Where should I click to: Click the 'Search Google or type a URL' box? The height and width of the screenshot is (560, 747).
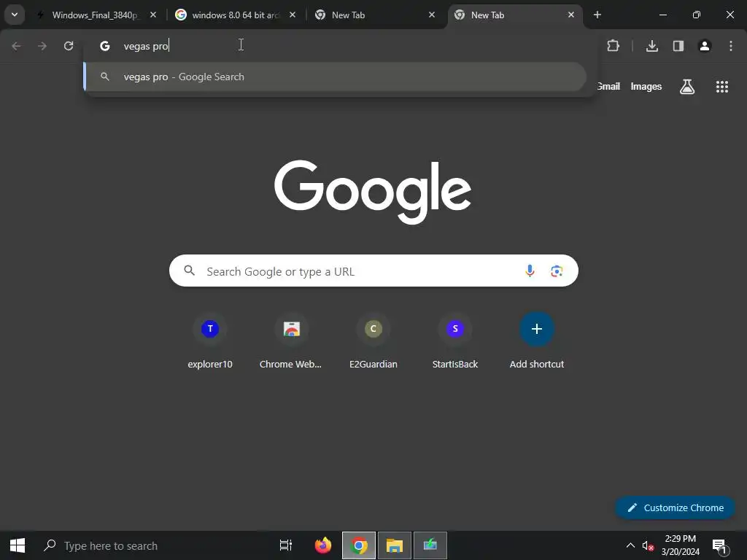click(373, 271)
